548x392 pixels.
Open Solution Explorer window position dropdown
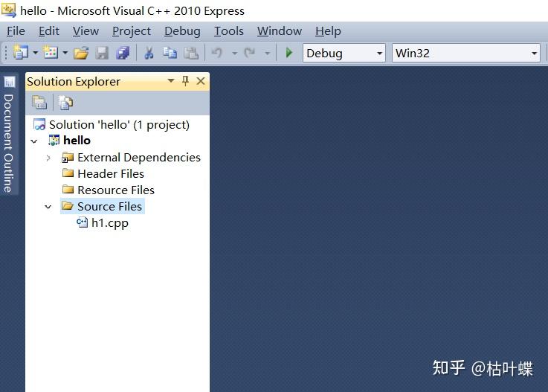pos(171,81)
